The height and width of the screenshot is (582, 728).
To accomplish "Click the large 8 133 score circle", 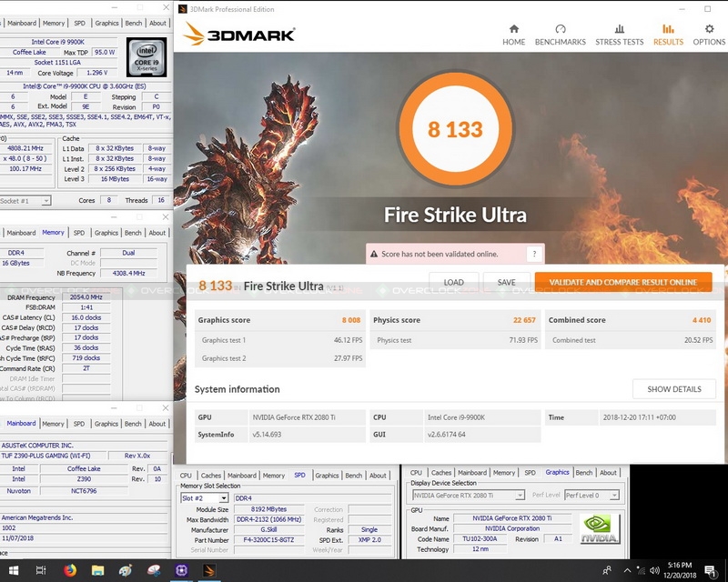I will [x=455, y=129].
